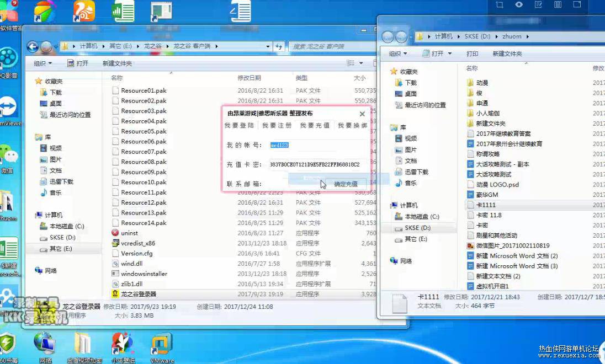
Task: Select the 我要换绑 tab
Action: click(352, 125)
